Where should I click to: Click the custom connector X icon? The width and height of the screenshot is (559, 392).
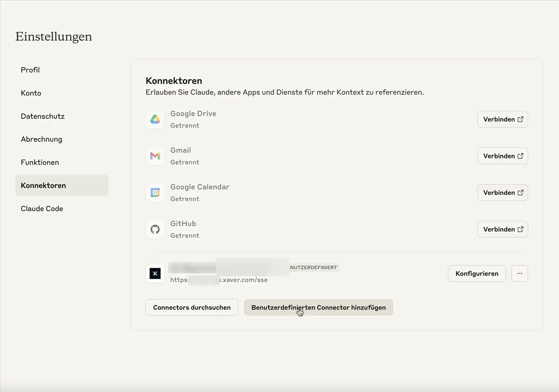point(155,274)
